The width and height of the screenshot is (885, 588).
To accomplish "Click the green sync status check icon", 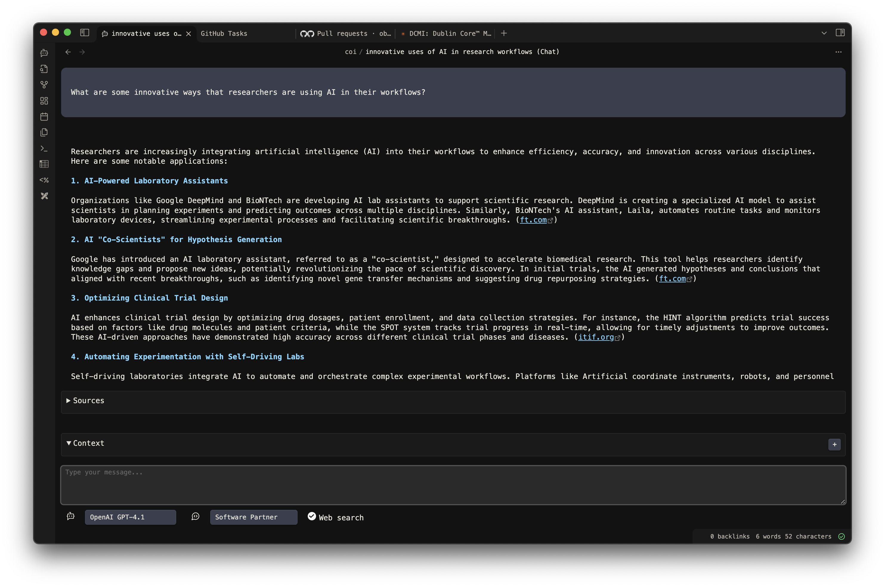I will click(841, 536).
